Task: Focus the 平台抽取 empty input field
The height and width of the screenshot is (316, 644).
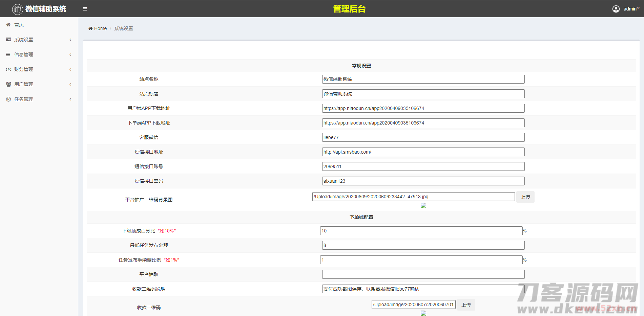Action: click(423, 274)
